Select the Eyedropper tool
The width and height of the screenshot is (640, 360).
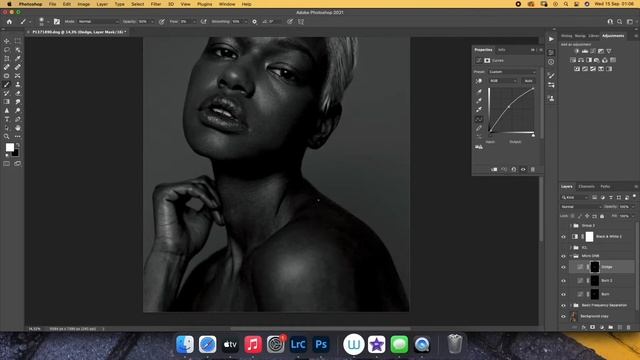click(18, 58)
